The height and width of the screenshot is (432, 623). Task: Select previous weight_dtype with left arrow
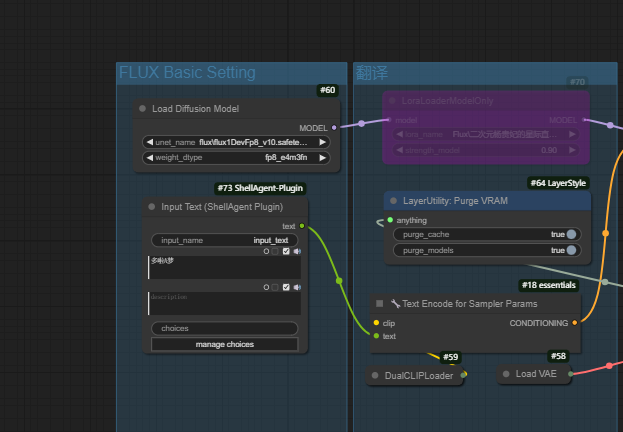point(150,158)
